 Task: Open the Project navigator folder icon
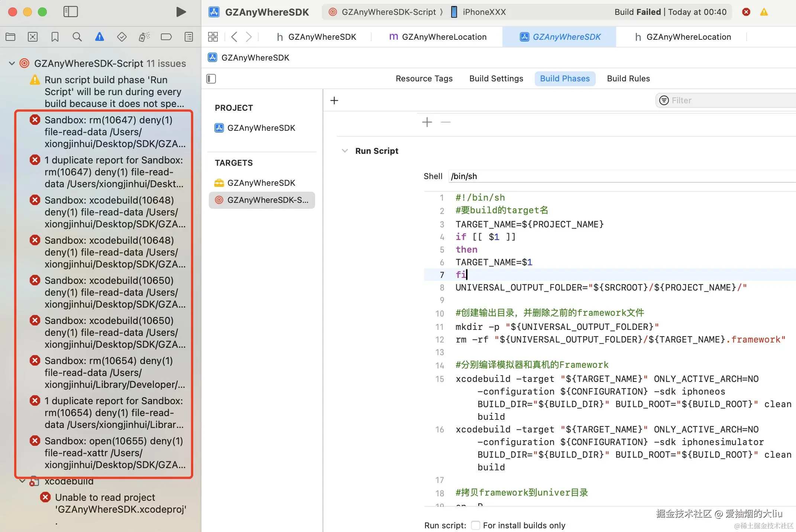pos(10,37)
